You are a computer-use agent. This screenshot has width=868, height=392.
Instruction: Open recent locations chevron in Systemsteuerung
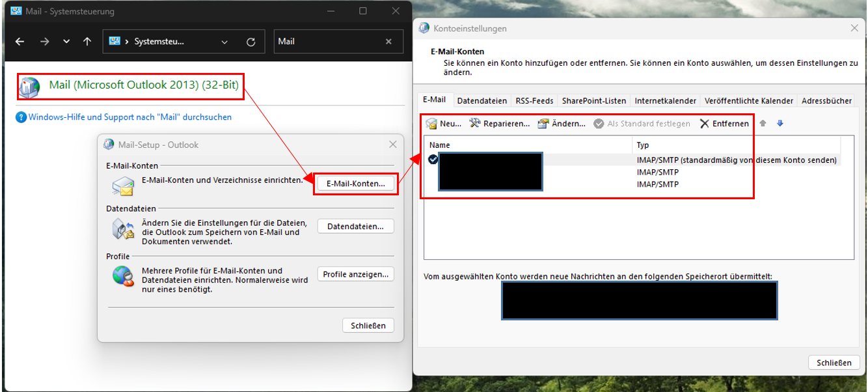point(66,42)
